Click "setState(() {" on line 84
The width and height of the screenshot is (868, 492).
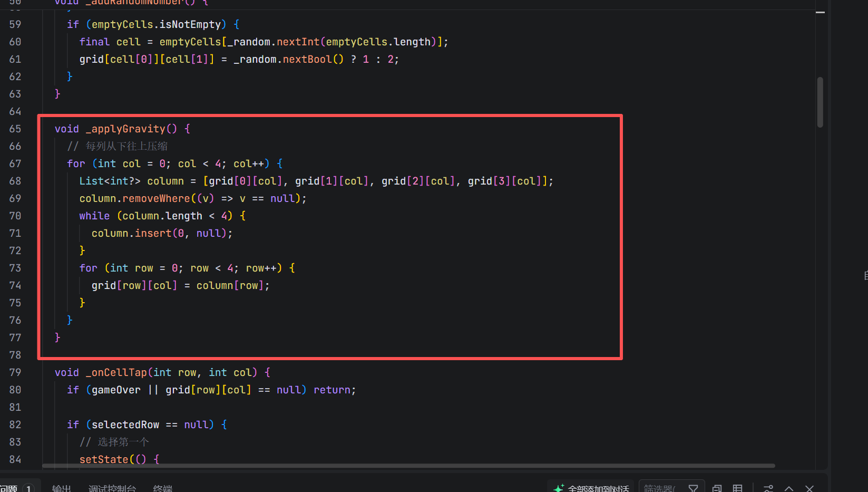tap(119, 459)
